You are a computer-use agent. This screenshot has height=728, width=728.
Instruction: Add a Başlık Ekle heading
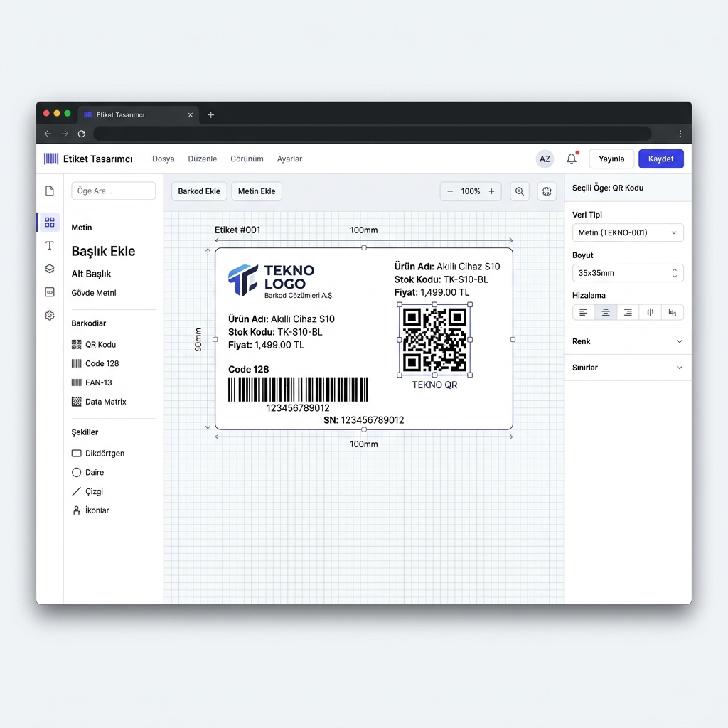pos(104,251)
